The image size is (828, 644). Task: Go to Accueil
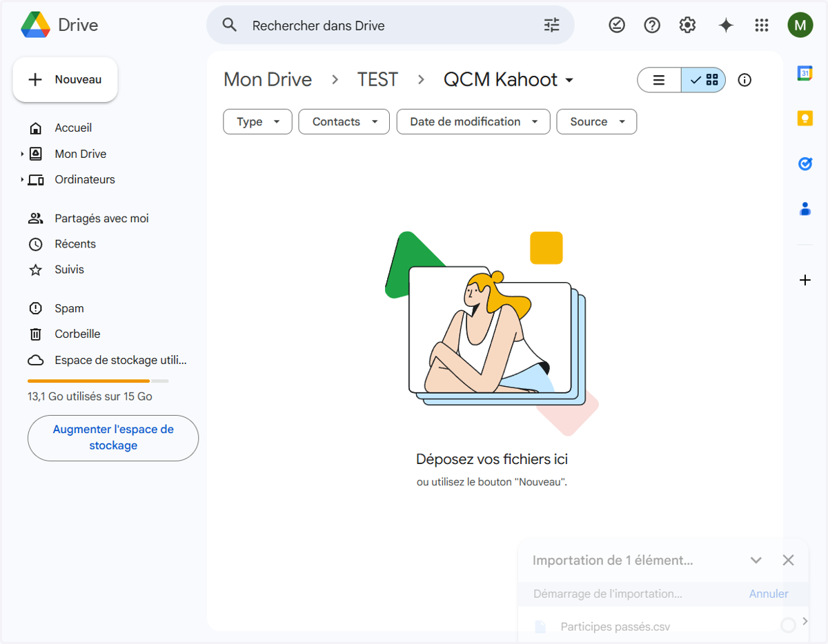coord(73,128)
